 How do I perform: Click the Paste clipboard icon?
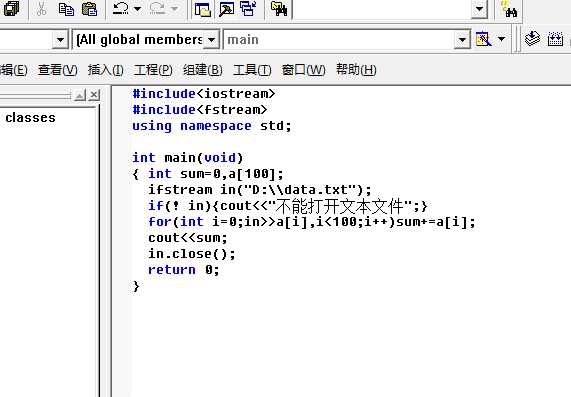point(90,9)
